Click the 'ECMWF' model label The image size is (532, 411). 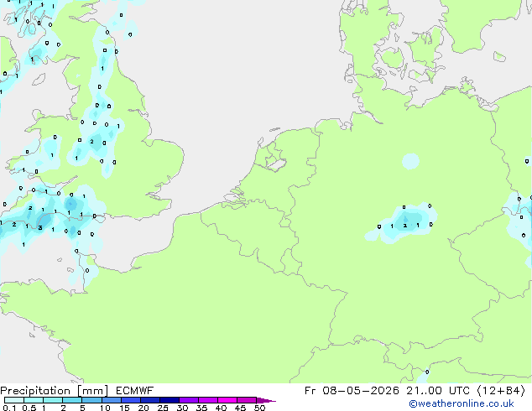click(135, 391)
